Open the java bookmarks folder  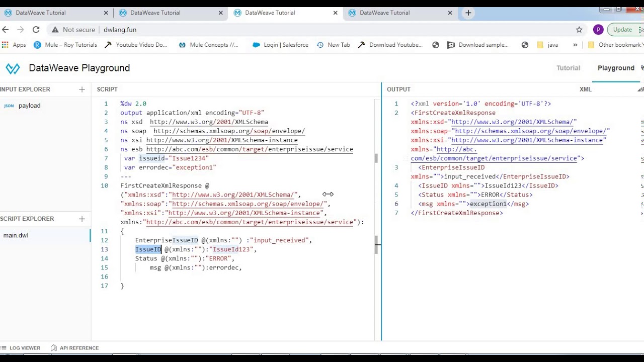click(x=547, y=45)
